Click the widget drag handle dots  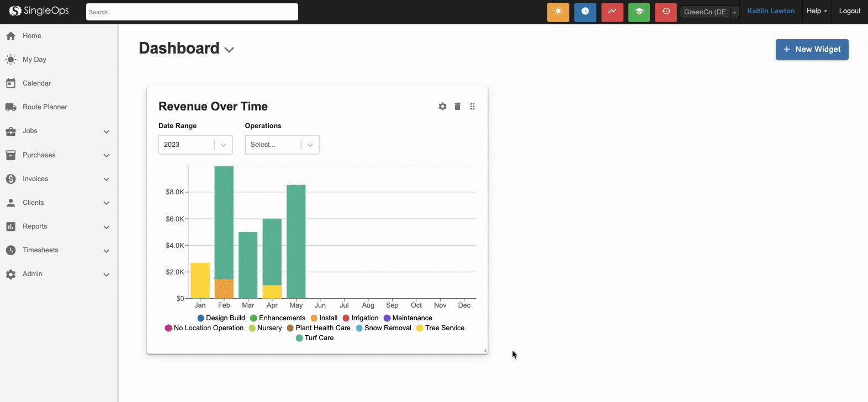[472, 107]
